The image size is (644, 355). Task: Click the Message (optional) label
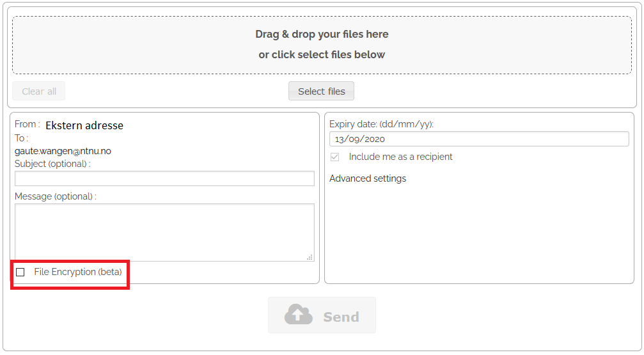tap(56, 196)
